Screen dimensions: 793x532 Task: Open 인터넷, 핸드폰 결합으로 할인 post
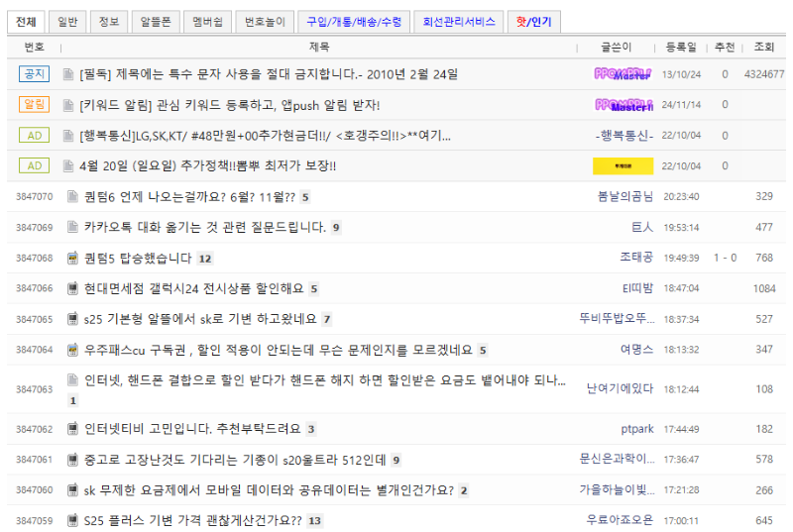point(325,379)
